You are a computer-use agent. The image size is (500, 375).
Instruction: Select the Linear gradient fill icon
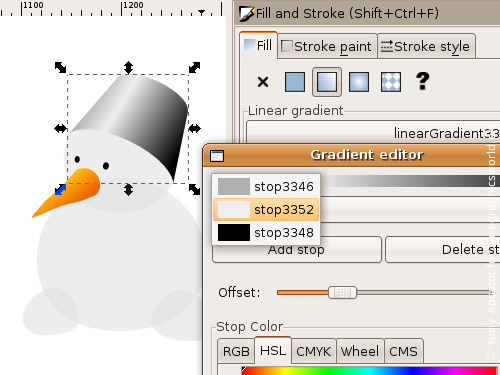327,82
